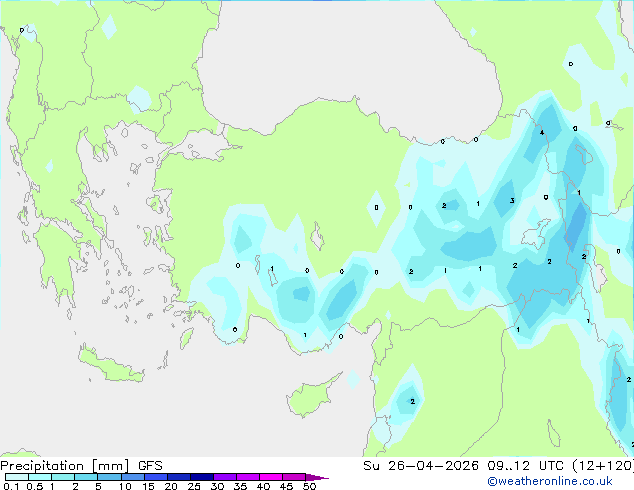The width and height of the screenshot is (634, 490).
Task: Pick the 1–2 mm cyan legend swatch
Action: 63,477
